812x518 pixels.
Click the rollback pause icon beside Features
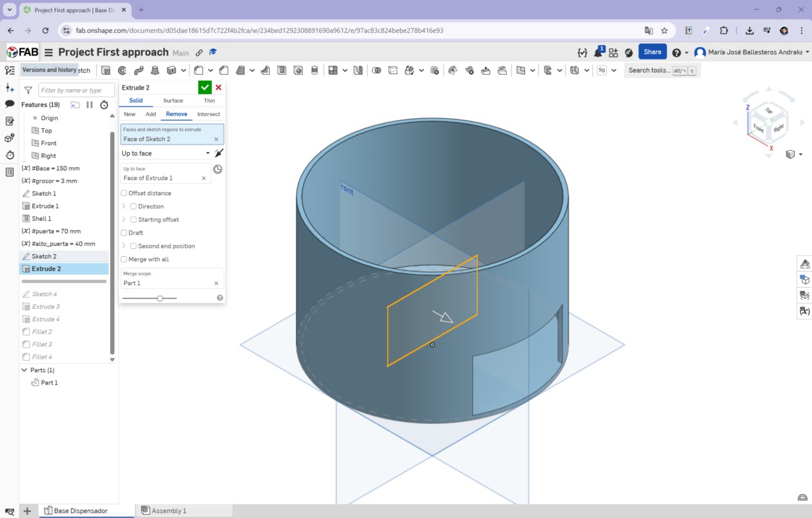click(x=90, y=105)
